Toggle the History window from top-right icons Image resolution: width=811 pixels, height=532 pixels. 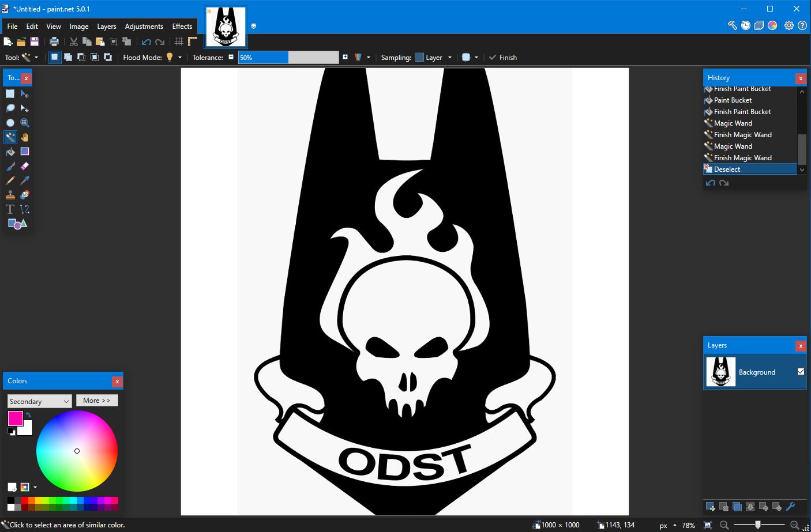click(x=746, y=25)
